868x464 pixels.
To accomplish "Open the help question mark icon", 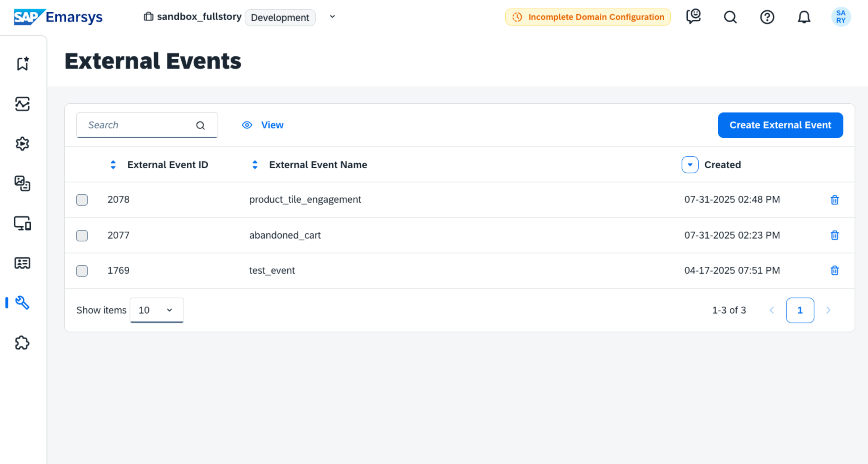I will (x=767, y=17).
